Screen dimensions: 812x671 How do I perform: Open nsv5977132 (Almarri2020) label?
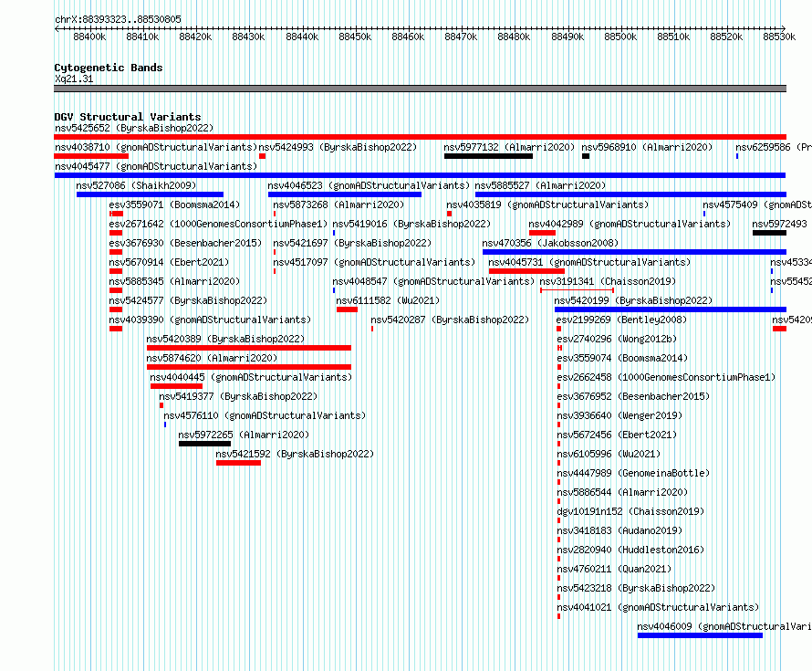tap(509, 147)
